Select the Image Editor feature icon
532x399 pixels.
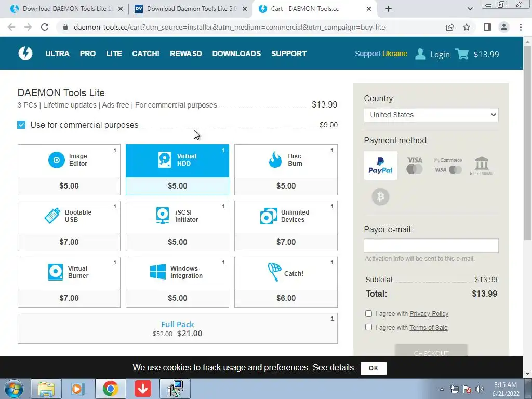point(56,160)
